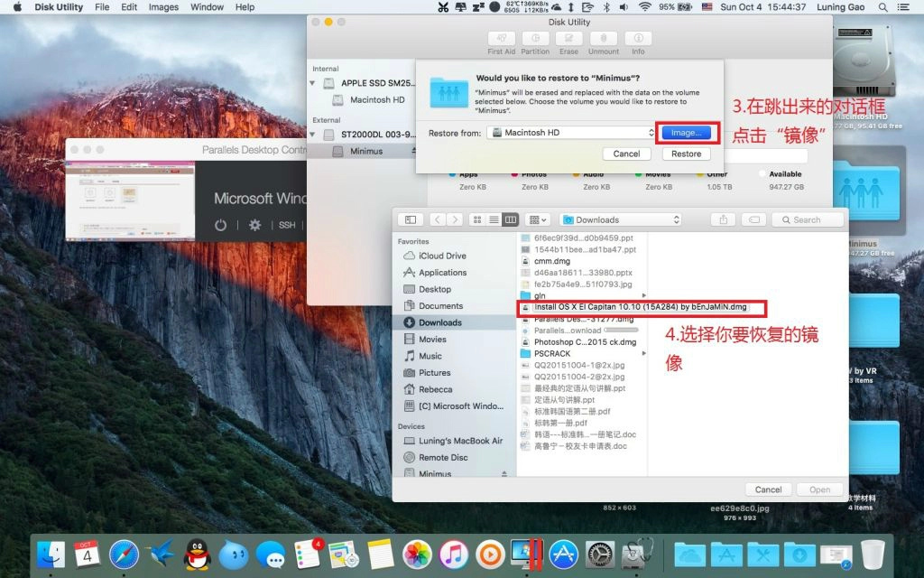The image size is (924, 578).
Task: Click the Info toolbar icon
Action: tap(638, 38)
